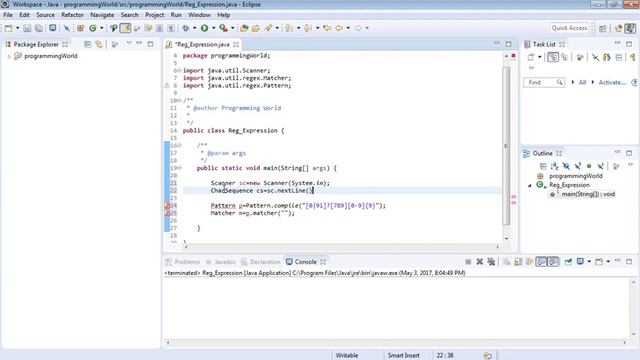Collapse All in Package Explorer toolbar
The height and width of the screenshot is (360, 640).
pos(87,44)
